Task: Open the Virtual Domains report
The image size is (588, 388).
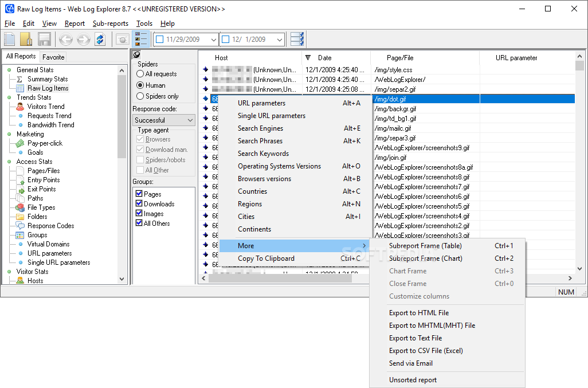Action: pyautogui.click(x=48, y=244)
